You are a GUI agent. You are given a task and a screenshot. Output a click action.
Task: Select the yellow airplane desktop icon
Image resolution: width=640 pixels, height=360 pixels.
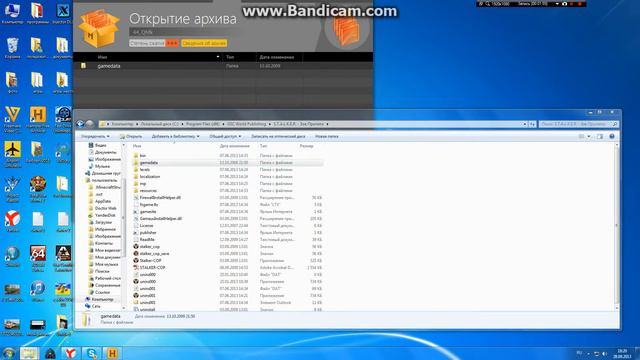pos(12,153)
